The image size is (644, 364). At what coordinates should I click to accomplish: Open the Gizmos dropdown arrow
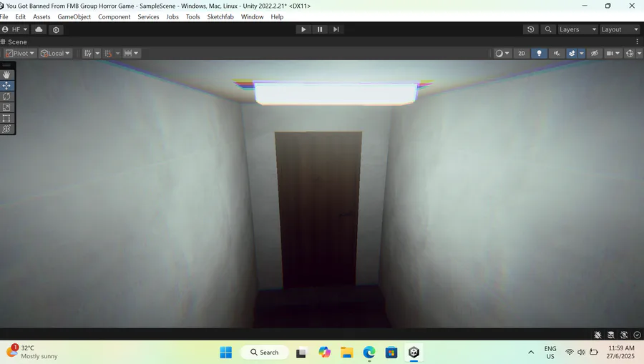coord(639,54)
